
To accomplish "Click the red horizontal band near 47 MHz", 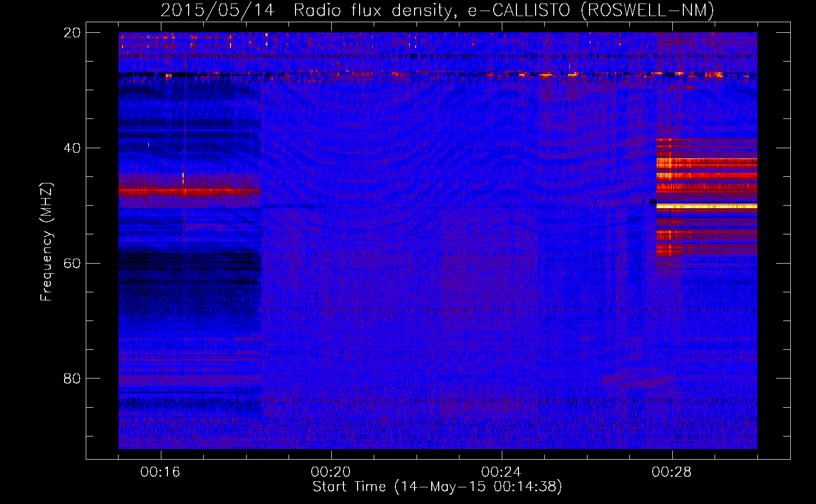I will click(190, 191).
